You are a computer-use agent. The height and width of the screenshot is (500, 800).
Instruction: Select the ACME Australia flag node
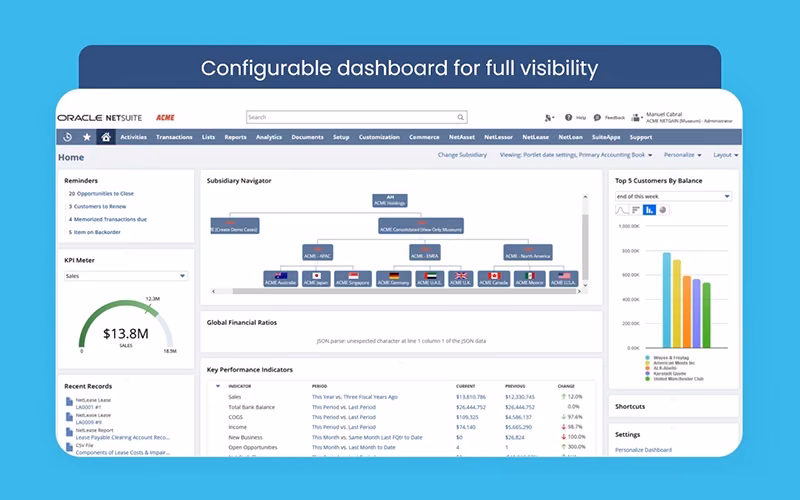tap(281, 279)
